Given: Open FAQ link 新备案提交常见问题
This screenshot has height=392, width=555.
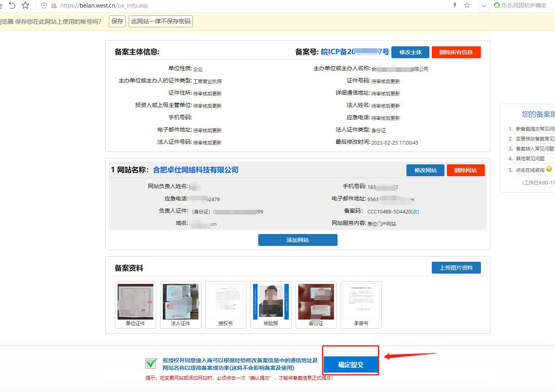Looking at the screenshot, I should 535,129.
